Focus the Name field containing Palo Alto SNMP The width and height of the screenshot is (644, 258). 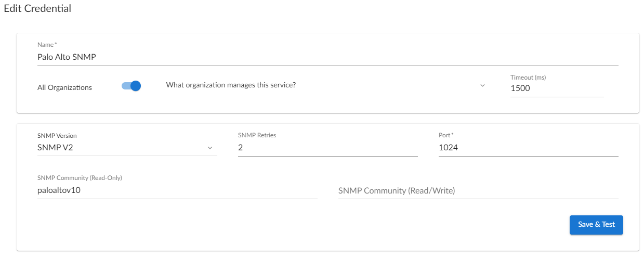[328, 57]
